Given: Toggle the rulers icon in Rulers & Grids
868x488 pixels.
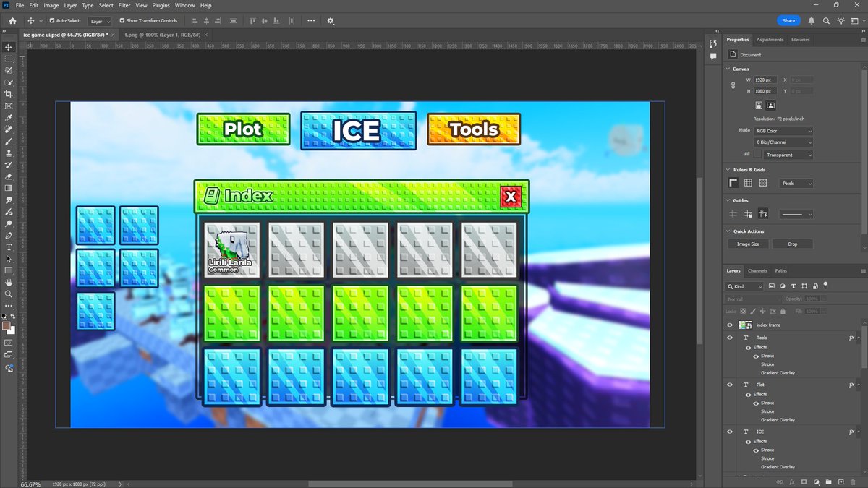Looking at the screenshot, I should point(733,184).
